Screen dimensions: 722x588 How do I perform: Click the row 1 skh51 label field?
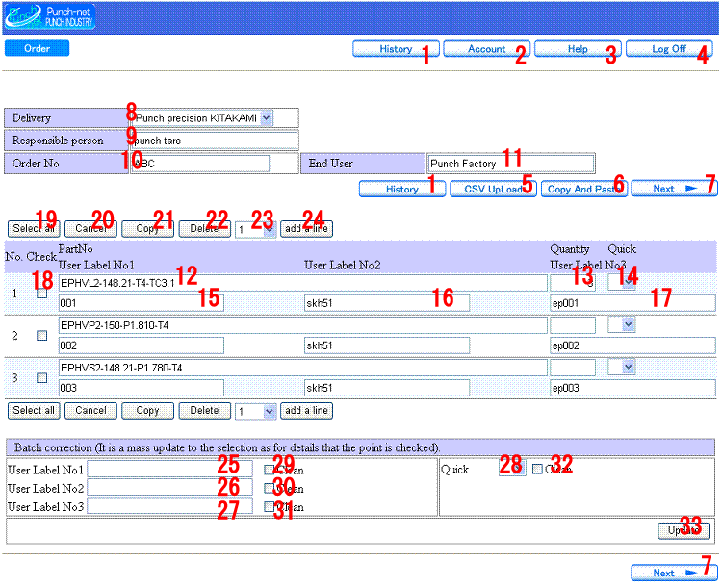click(x=387, y=303)
